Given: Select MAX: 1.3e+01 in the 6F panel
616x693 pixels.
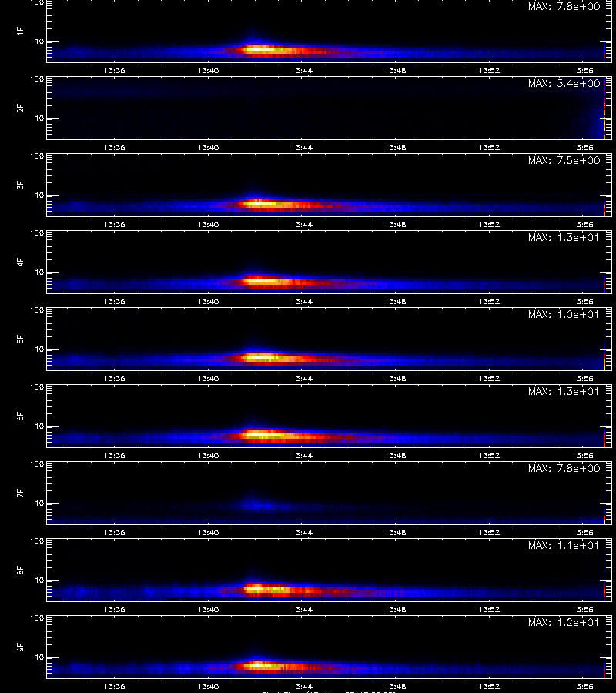Looking at the screenshot, I should point(564,391).
